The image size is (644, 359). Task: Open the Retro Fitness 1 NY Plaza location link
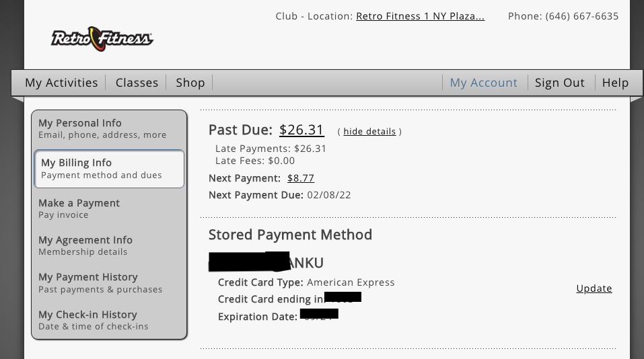click(x=420, y=16)
